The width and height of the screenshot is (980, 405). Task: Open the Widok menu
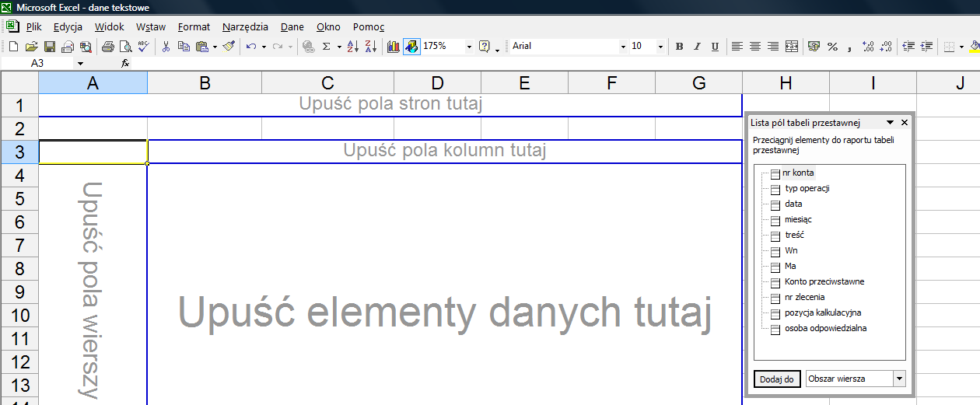click(x=110, y=26)
